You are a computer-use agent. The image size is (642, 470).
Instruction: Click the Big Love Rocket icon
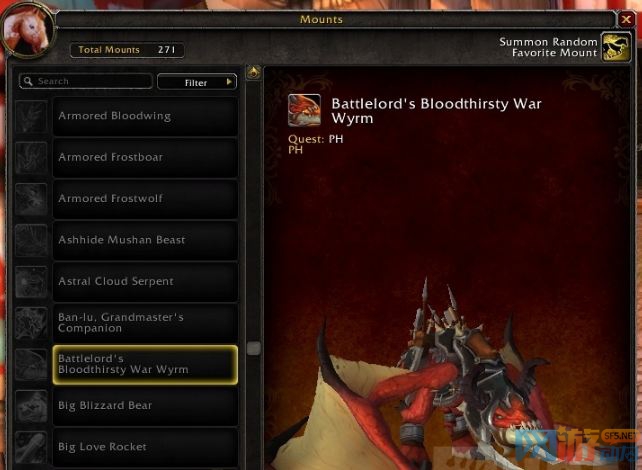point(31,447)
